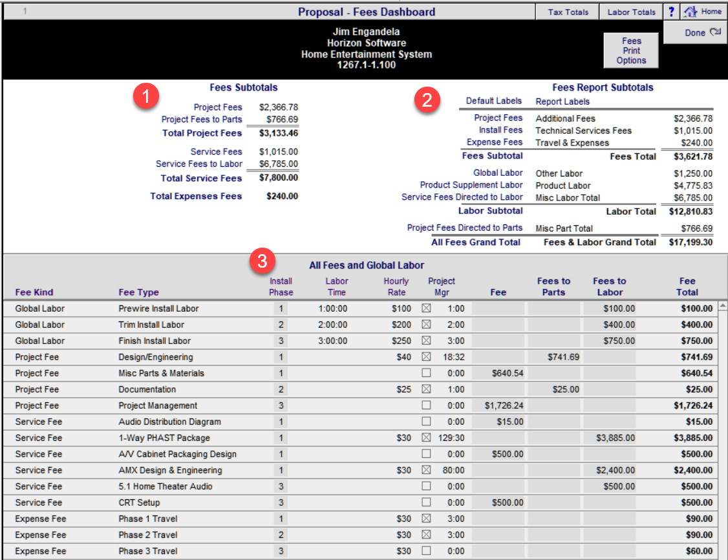Viewport: 728px width, 560px height.
Task: Click the $1,726.24 Fee field
Action: click(x=498, y=406)
